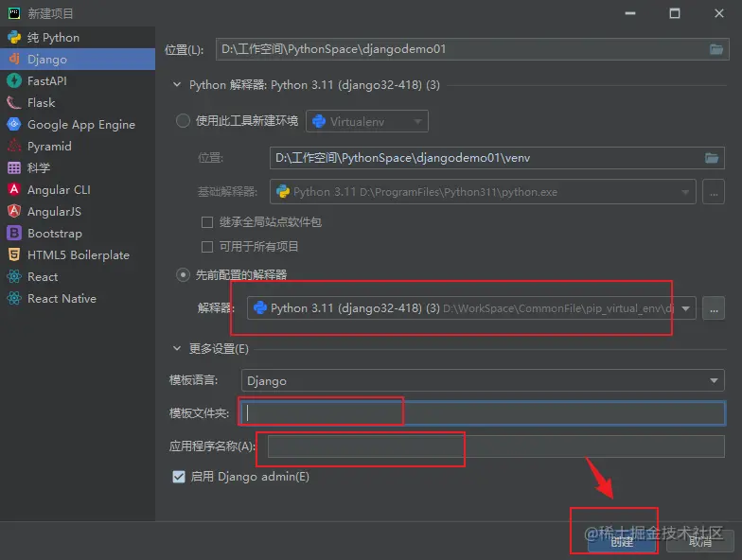Browse folder icon for project 位置(L)
The width and height of the screenshot is (742, 560).
(715, 49)
